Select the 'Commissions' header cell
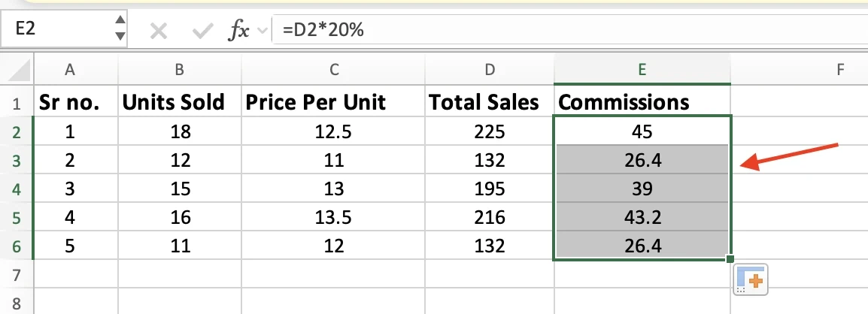 point(642,102)
